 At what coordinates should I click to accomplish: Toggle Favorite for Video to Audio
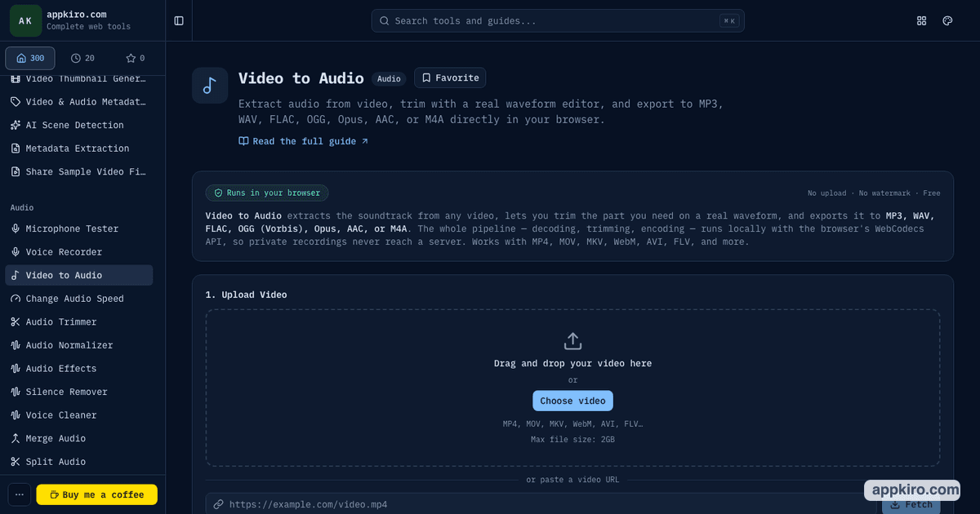tap(450, 78)
